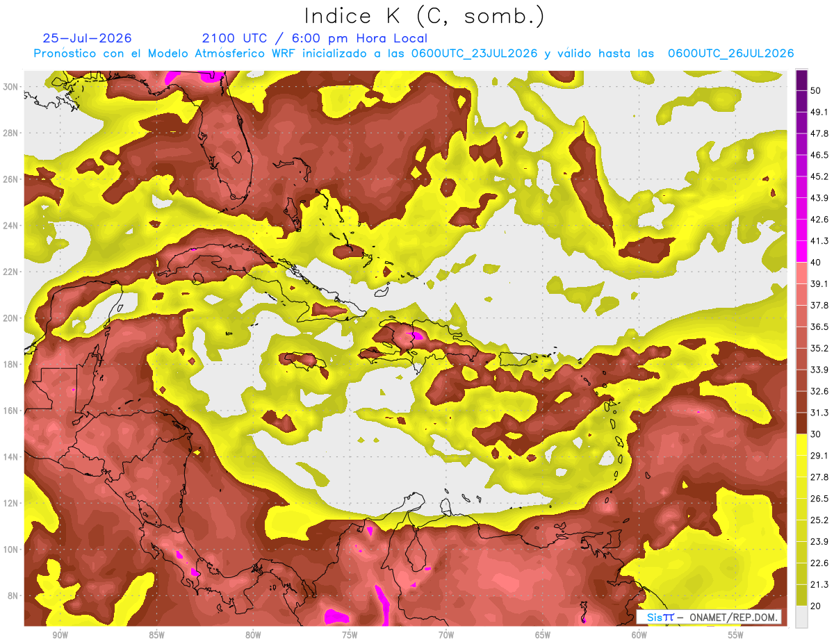
Task: Click the 90W longitude axis label
Action: click(60, 636)
